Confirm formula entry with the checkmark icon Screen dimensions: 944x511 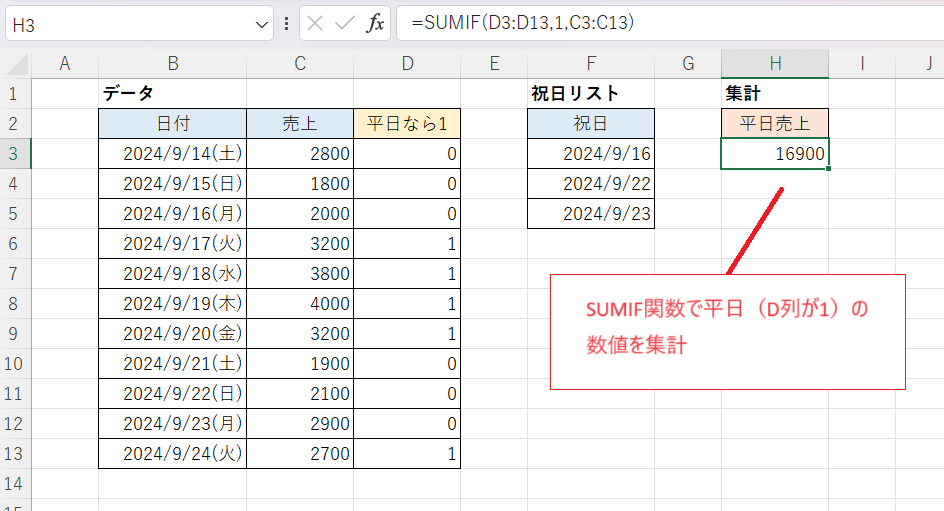click(344, 23)
